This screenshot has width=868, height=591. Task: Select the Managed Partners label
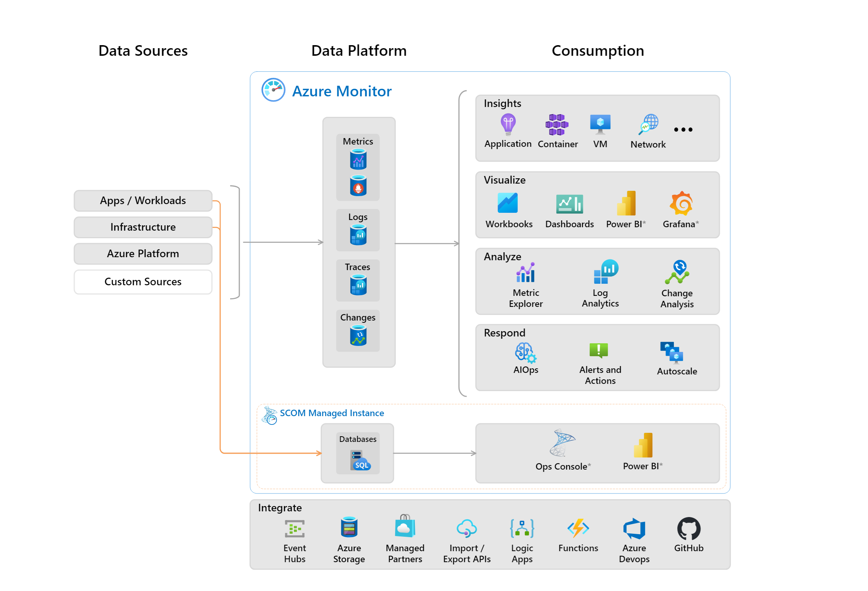tap(405, 554)
